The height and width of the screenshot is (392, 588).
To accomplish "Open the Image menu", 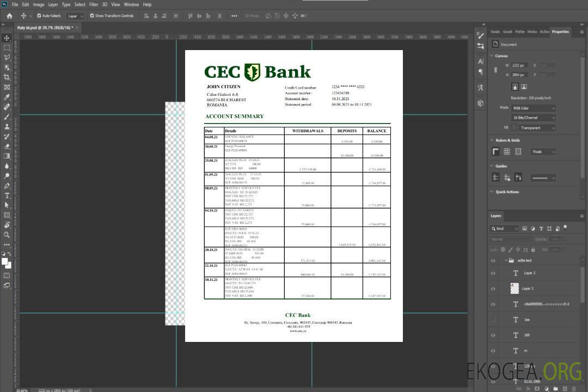I will pos(38,4).
